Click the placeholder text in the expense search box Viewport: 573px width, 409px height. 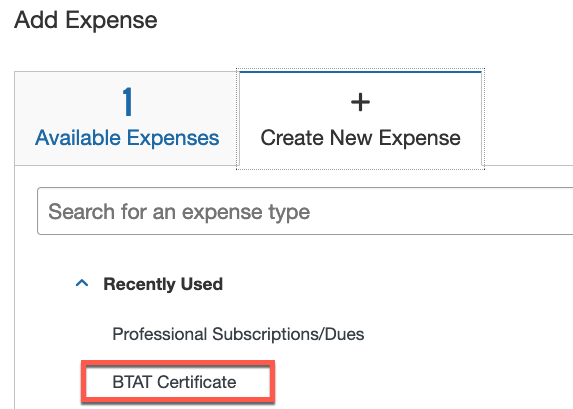(179, 212)
